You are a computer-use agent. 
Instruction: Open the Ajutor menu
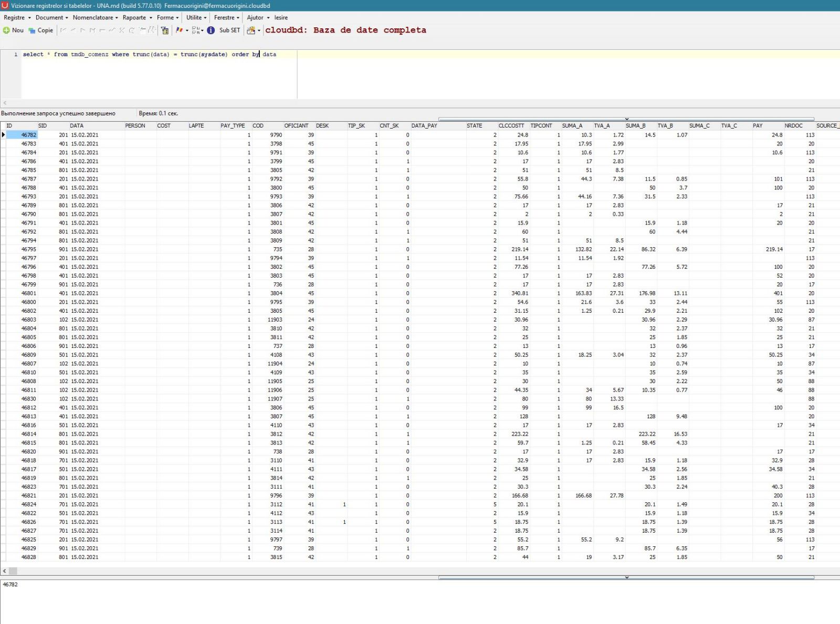click(x=258, y=17)
